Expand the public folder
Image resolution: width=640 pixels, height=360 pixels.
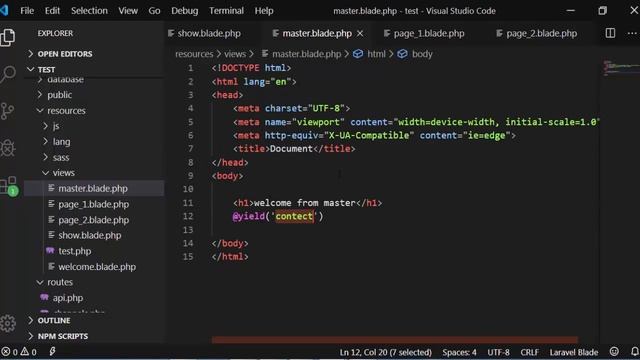coord(60,95)
